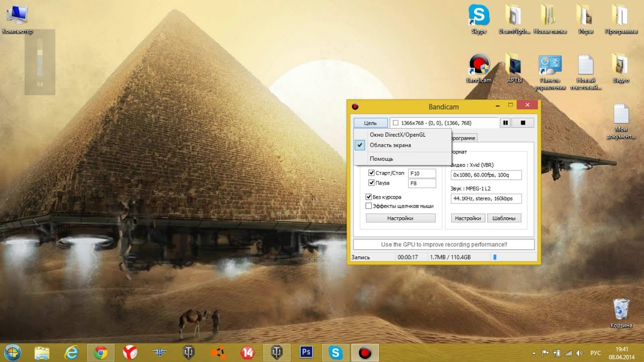Screen dimensions: 644x362
Task: Open World of Tanks icon beside Warplanes
Action: coord(189,352)
